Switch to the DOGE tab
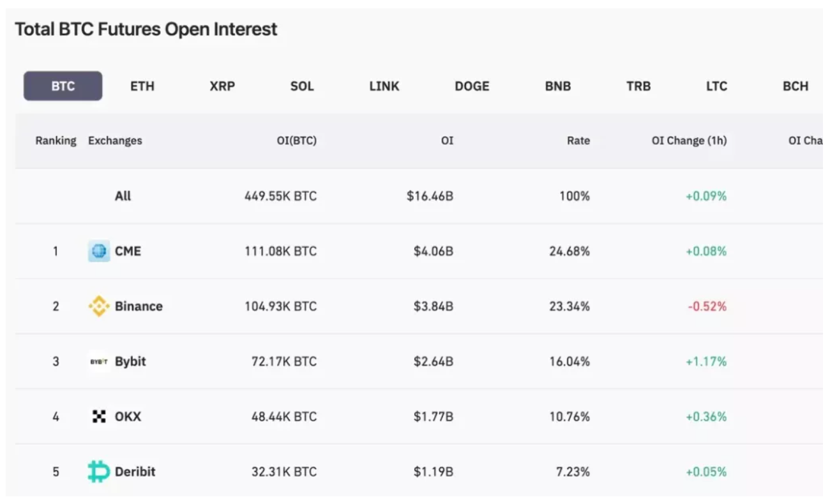Screen dimensions: 830x504 pyautogui.click(x=472, y=86)
